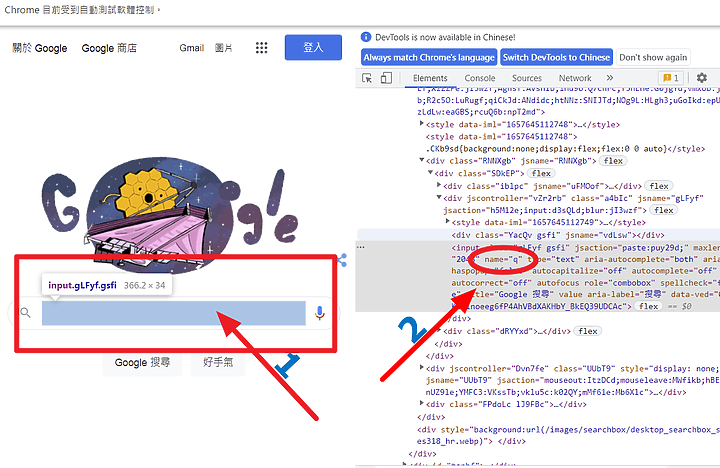This screenshot has width=720, height=468.
Task: Dismiss with Don't show again button
Action: pos(653,57)
